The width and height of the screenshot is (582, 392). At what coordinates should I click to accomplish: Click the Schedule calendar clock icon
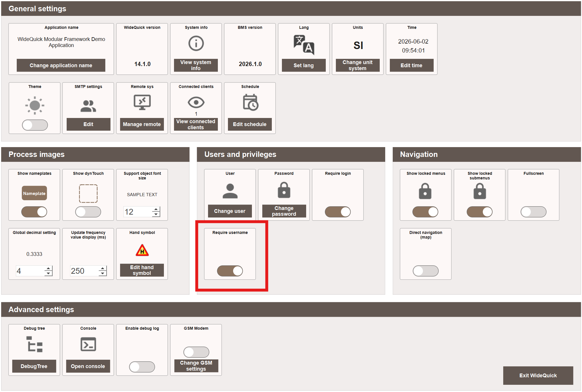coord(250,102)
